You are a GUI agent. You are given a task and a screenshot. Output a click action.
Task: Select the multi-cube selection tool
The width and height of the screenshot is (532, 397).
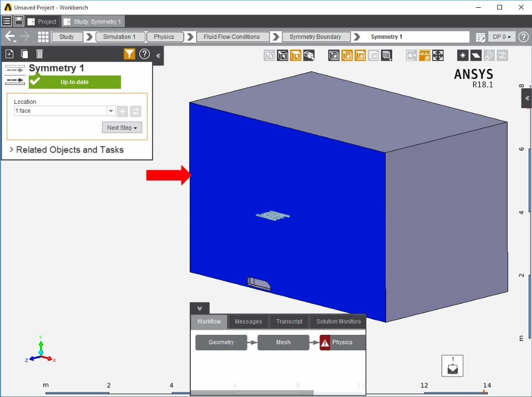pos(309,56)
